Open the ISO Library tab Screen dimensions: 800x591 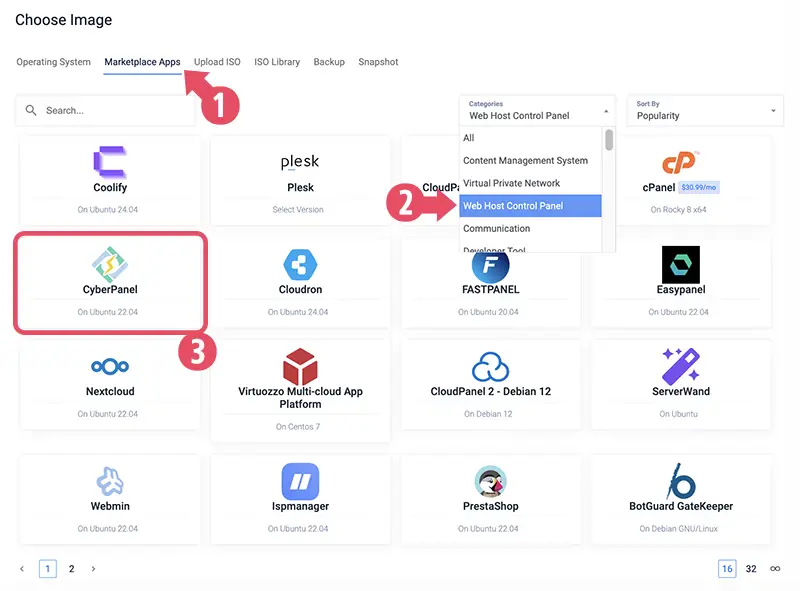click(x=277, y=62)
